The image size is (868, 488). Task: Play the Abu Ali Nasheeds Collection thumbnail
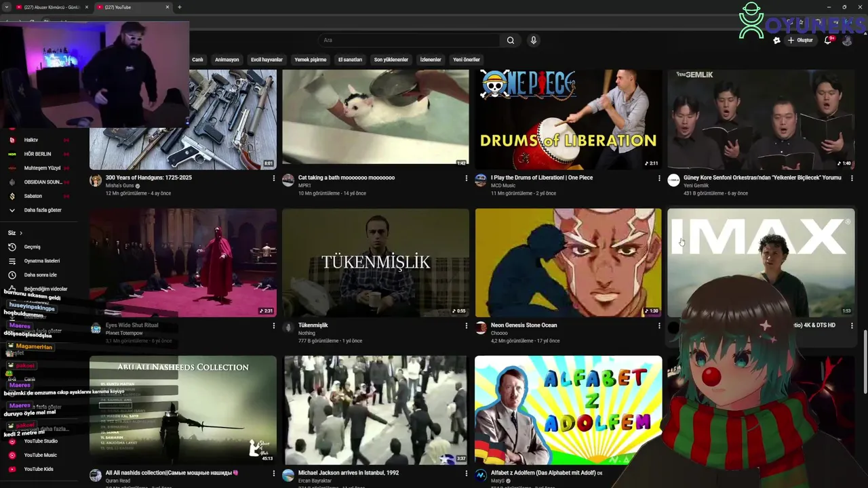click(183, 410)
